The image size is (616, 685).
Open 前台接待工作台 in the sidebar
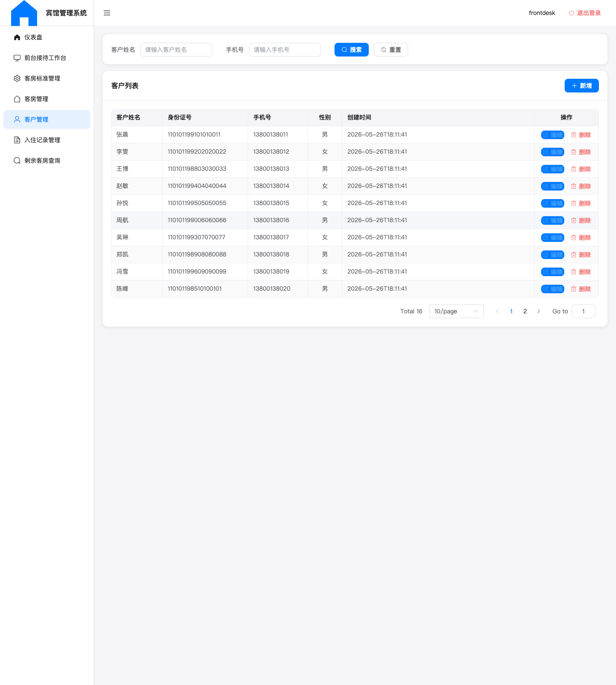coord(47,58)
